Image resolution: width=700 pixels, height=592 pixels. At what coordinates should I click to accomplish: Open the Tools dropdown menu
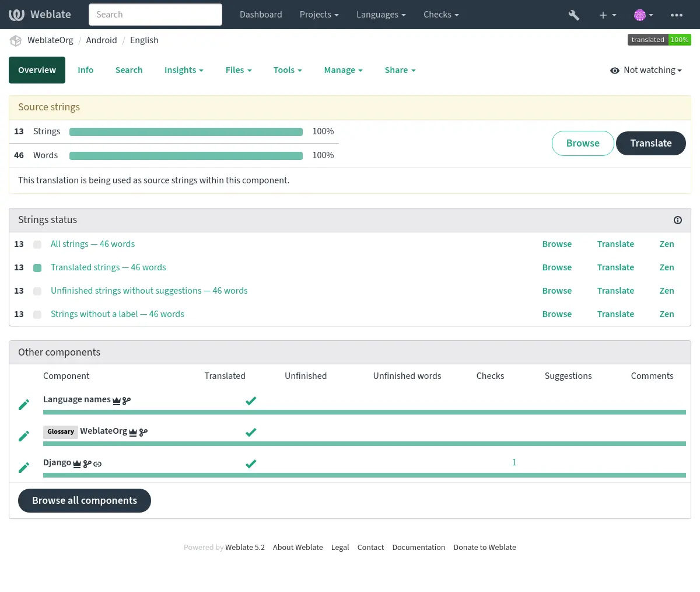pyautogui.click(x=288, y=70)
